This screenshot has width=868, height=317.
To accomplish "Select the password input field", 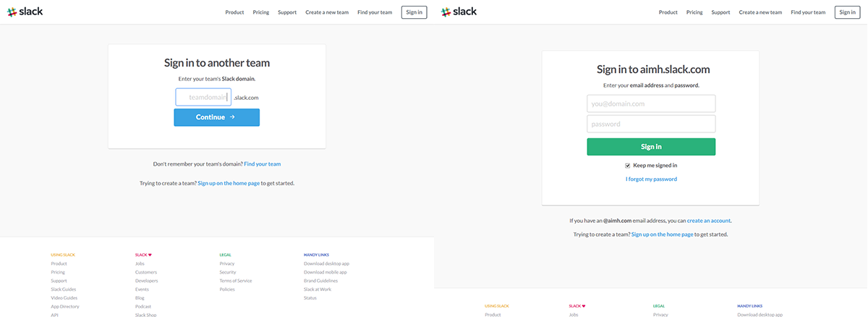I will (x=651, y=124).
